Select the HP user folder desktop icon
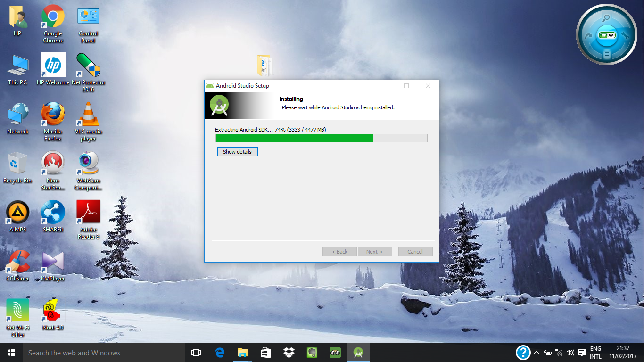 17,21
